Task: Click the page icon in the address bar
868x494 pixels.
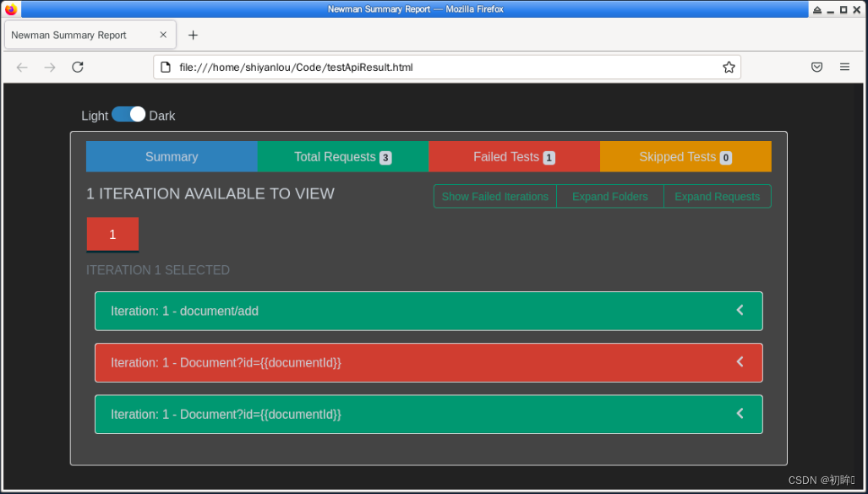Action: coord(165,68)
